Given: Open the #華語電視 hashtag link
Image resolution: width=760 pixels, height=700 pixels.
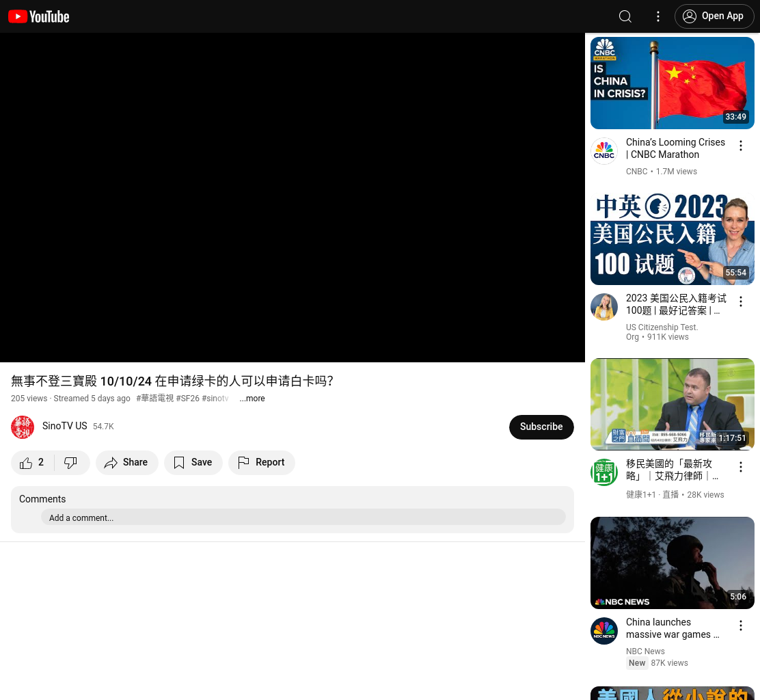Looking at the screenshot, I should click(154, 399).
